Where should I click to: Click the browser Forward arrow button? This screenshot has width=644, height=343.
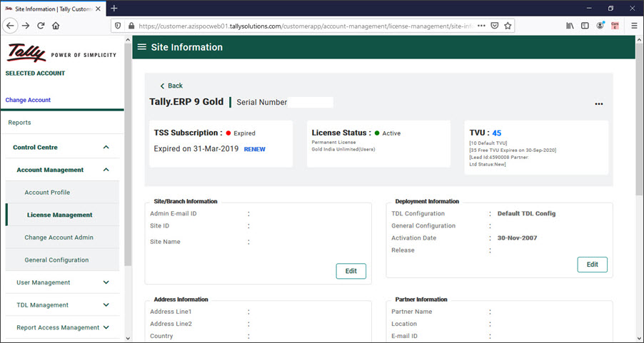click(x=26, y=26)
